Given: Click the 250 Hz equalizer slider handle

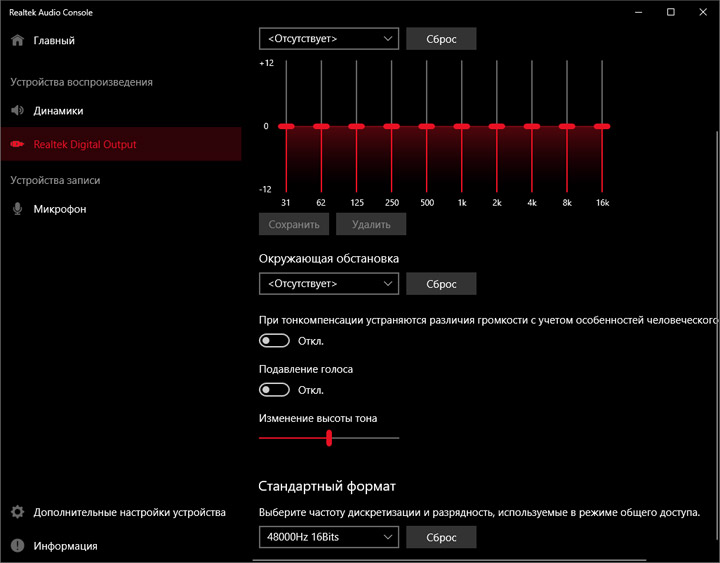Looking at the screenshot, I should (392, 126).
